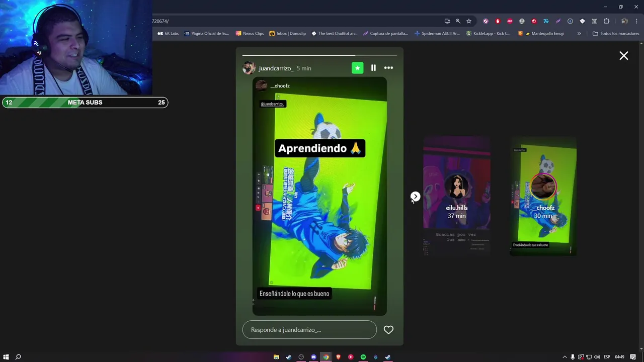The image size is (644, 362).
Task: Open the 6K Labs bookmark
Action: point(168,34)
